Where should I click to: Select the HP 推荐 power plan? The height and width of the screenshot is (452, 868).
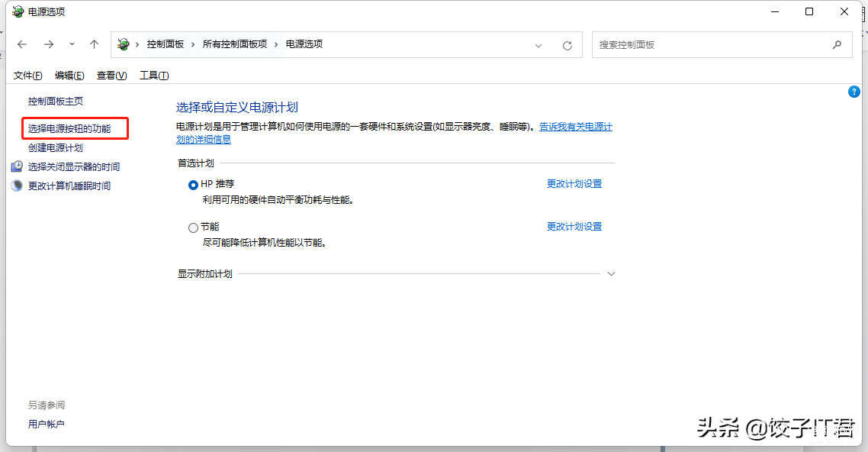[x=193, y=185]
